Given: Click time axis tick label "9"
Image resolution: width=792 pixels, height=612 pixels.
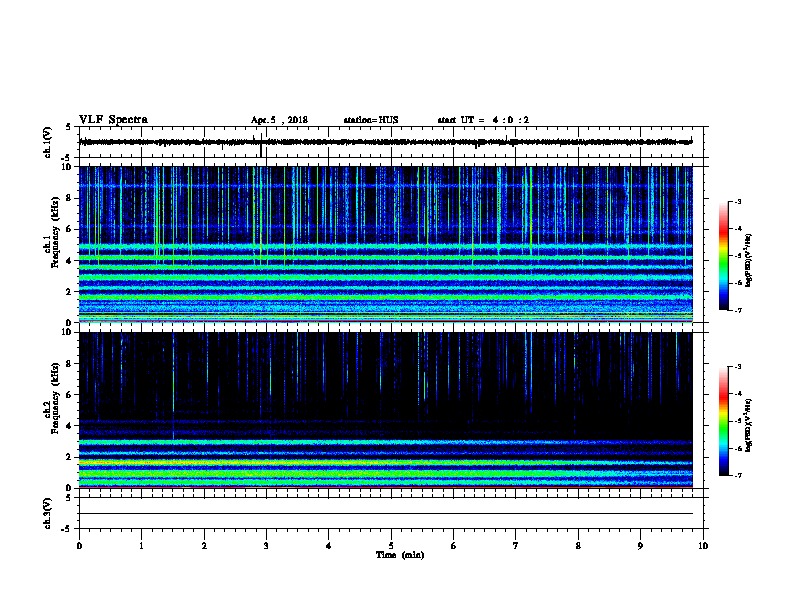Looking at the screenshot, I should click(x=640, y=546).
